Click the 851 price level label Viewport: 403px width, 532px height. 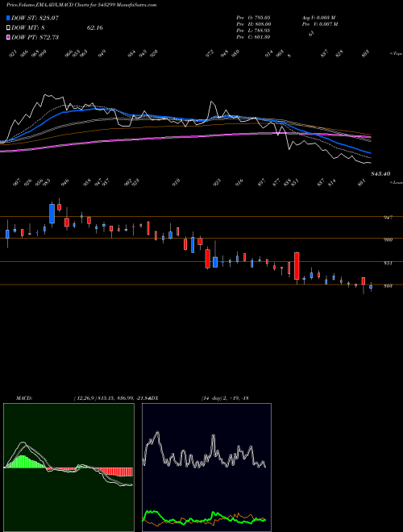tap(388, 263)
